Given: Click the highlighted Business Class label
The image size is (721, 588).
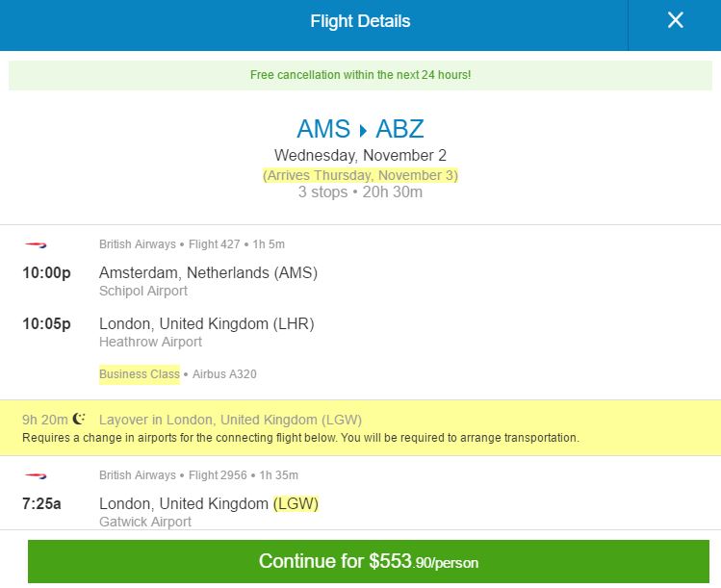Looking at the screenshot, I should pyautogui.click(x=140, y=374).
